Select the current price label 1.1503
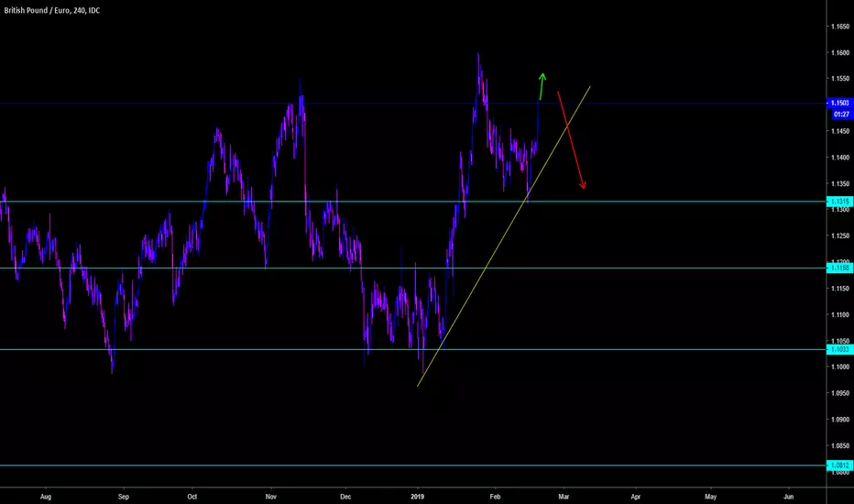854x504 pixels. click(x=840, y=103)
